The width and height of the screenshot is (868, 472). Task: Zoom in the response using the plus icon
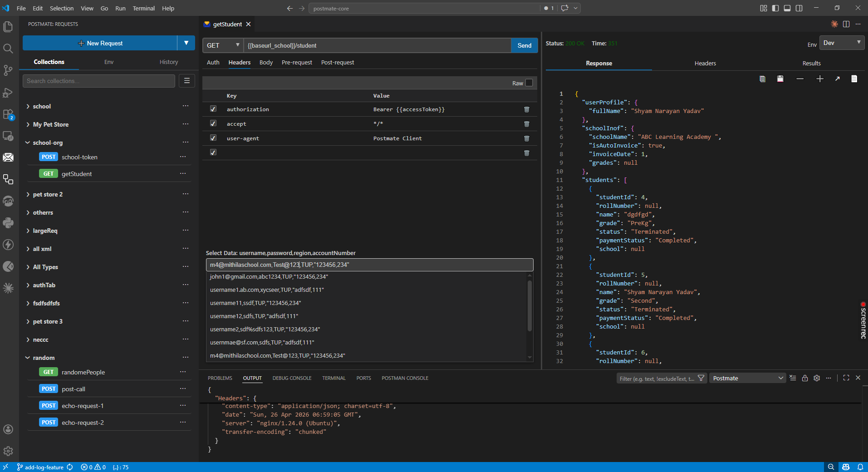(820, 79)
